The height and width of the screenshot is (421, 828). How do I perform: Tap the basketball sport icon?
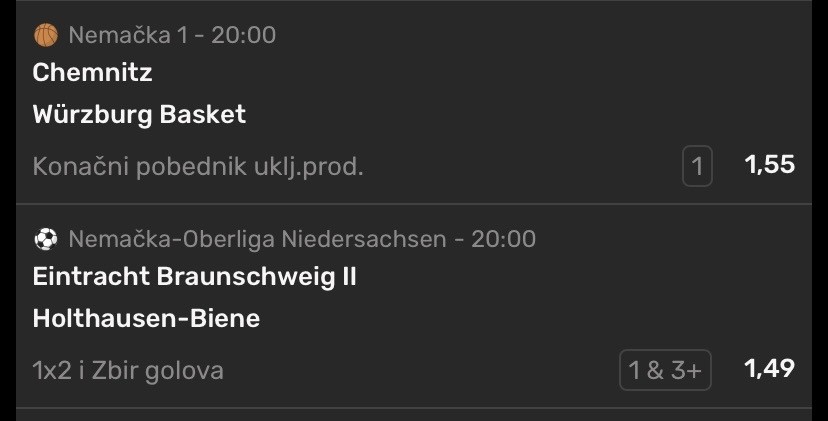click(x=46, y=35)
